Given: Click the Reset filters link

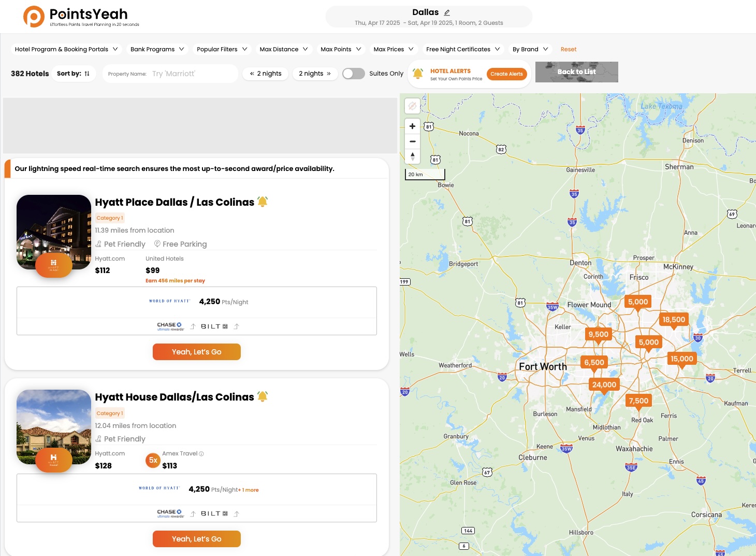Looking at the screenshot, I should tap(568, 49).
